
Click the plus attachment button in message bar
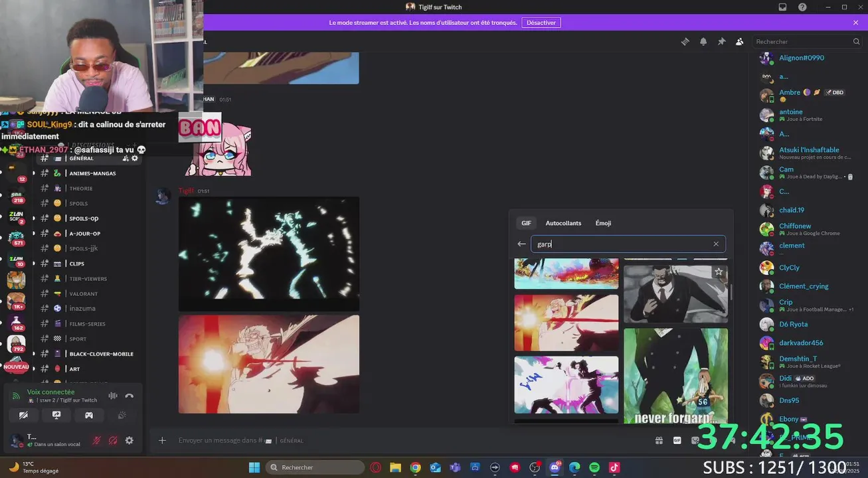[x=162, y=440]
